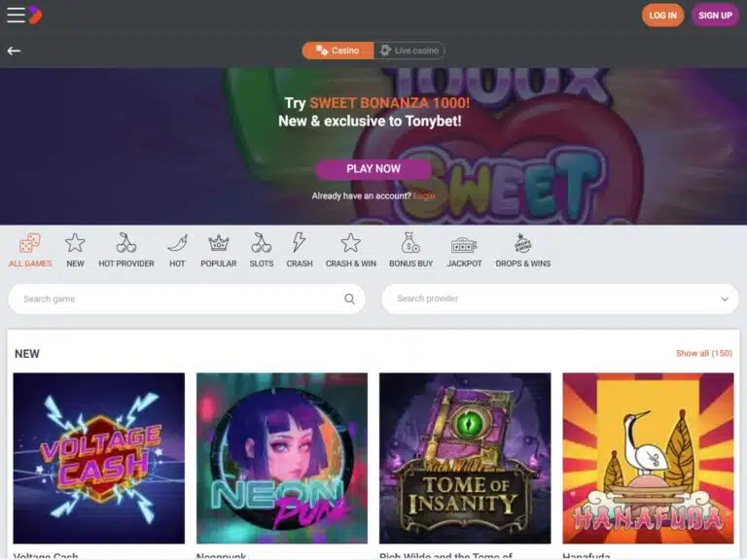Open the Slots category tab

click(x=262, y=251)
